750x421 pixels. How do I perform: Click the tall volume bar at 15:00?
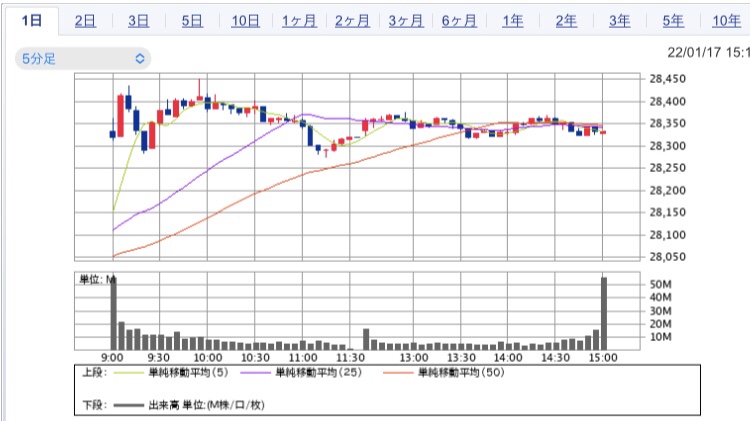[603, 312]
